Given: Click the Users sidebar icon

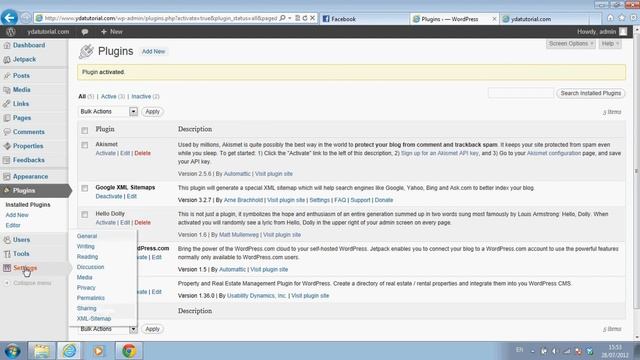Looking at the screenshot, I should (x=7, y=240).
